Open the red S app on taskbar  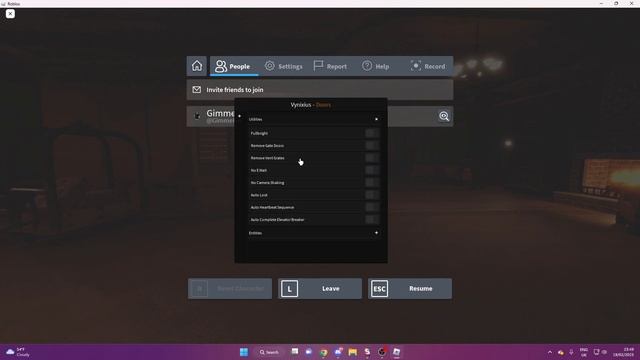click(x=367, y=352)
